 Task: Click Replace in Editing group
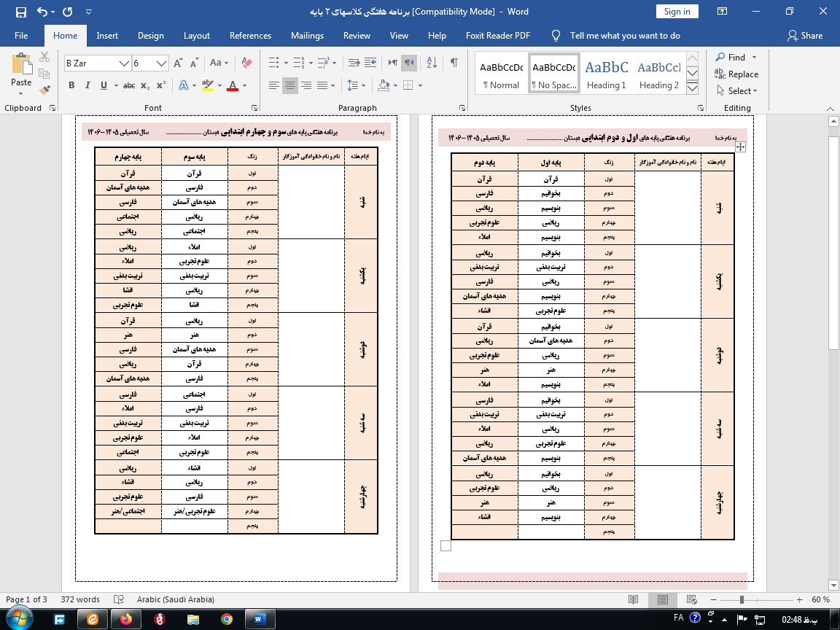pyautogui.click(x=736, y=74)
